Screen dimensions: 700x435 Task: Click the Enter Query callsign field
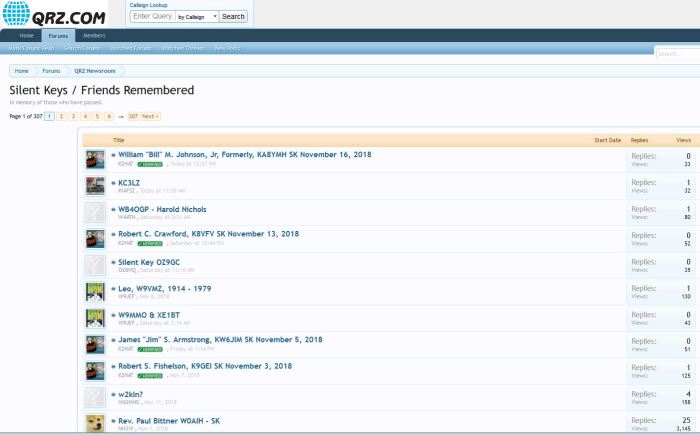tap(152, 17)
